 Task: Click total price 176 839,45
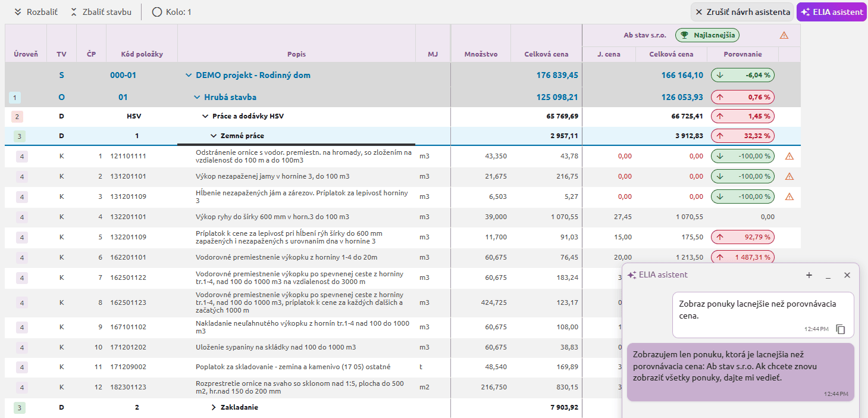(557, 75)
